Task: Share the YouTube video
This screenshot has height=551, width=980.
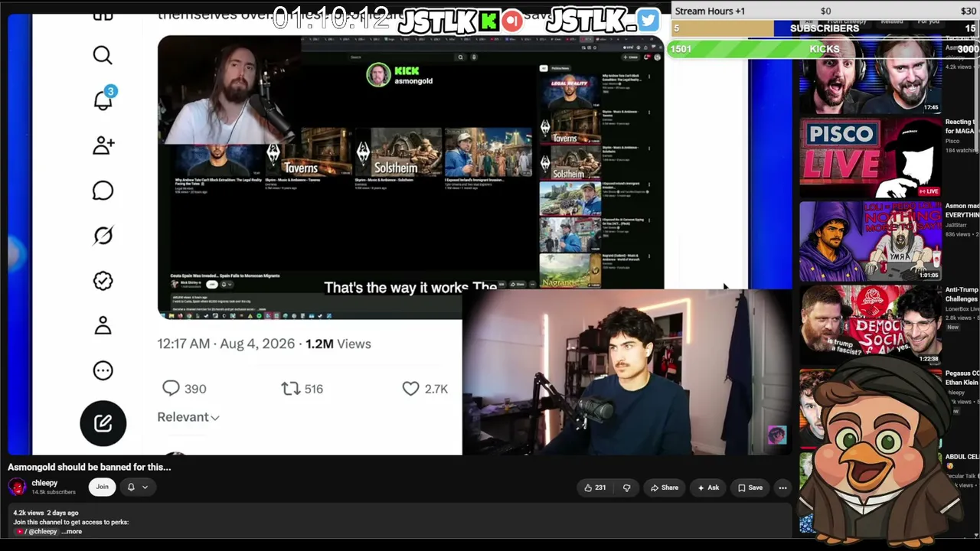Action: pyautogui.click(x=664, y=487)
